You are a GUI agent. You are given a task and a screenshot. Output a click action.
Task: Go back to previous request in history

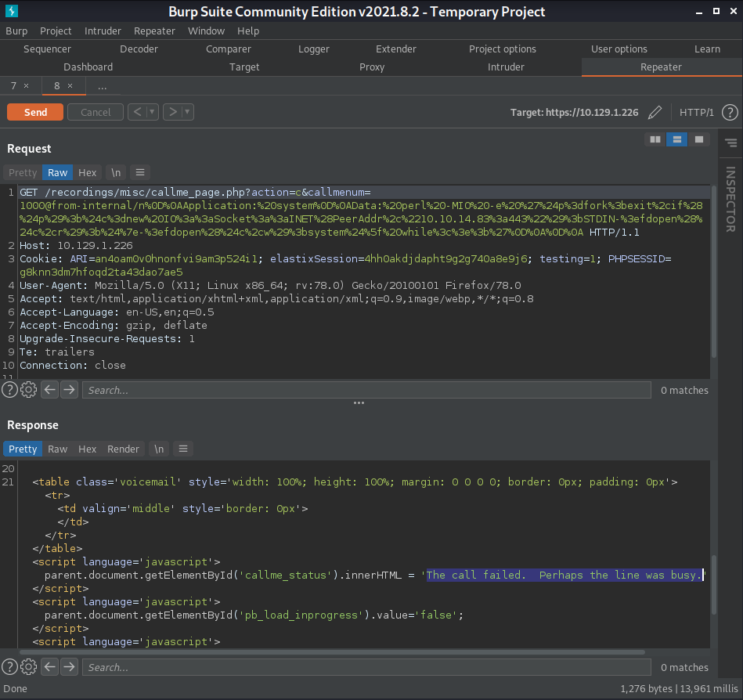[138, 112]
